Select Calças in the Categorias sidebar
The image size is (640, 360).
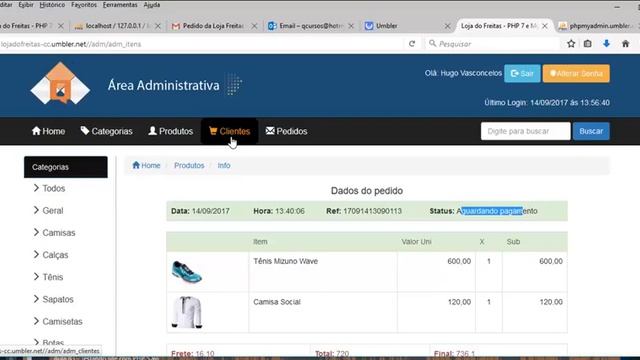click(x=55, y=255)
